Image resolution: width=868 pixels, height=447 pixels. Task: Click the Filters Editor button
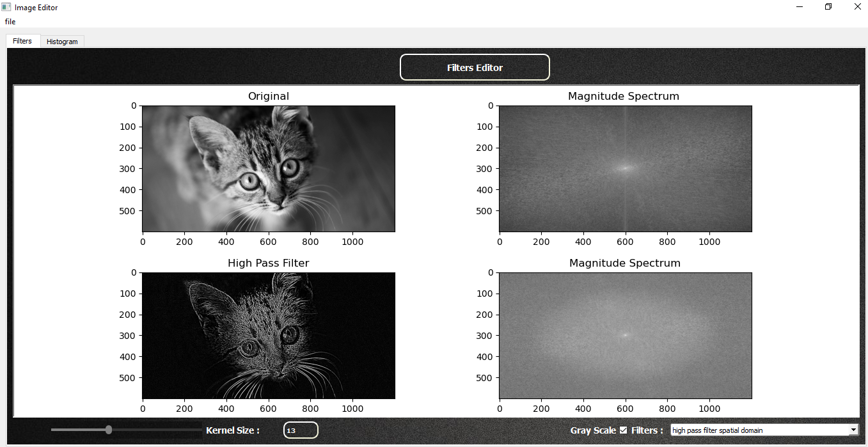point(475,67)
